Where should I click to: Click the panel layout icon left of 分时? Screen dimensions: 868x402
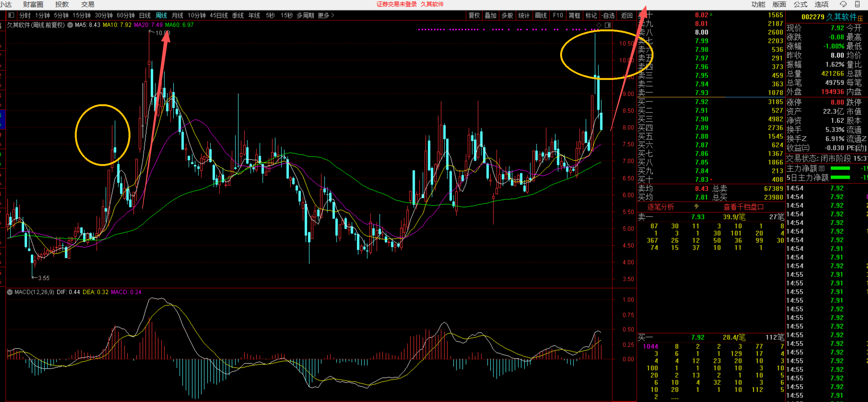pyautogui.click(x=11, y=15)
